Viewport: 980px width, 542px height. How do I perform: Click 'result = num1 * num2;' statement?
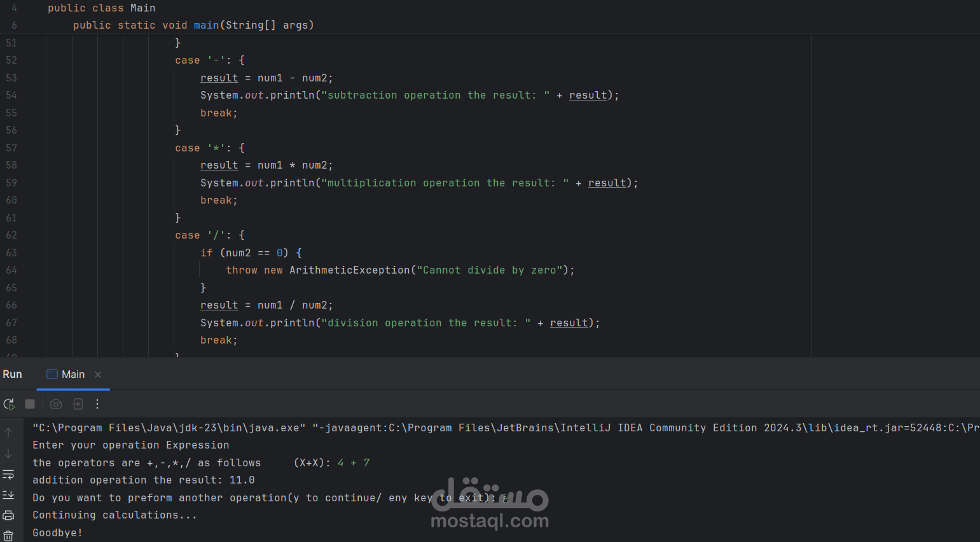coord(266,165)
